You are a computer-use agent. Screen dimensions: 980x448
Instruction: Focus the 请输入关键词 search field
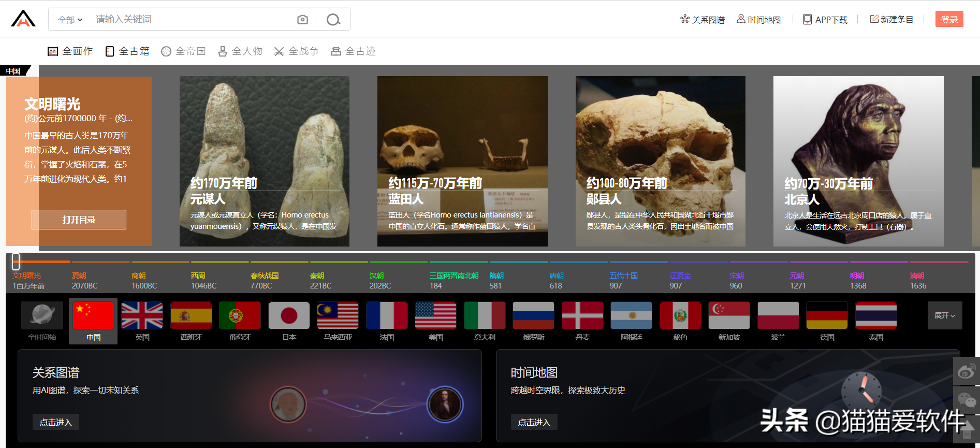coord(192,19)
